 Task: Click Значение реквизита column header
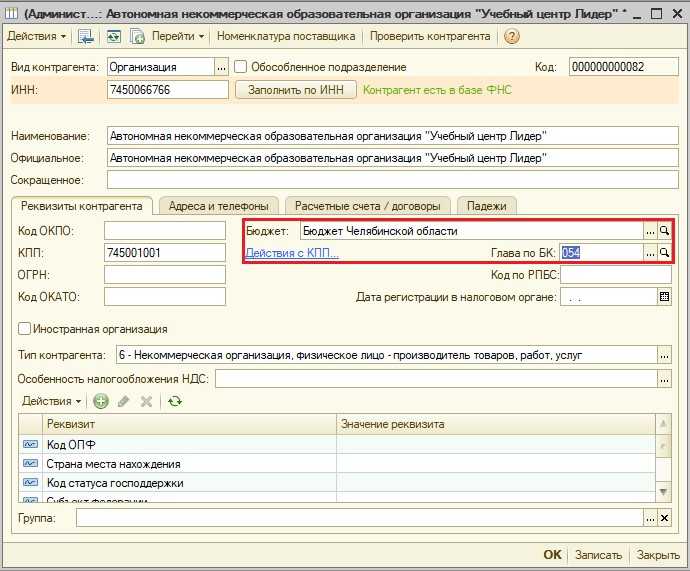(x=496, y=424)
